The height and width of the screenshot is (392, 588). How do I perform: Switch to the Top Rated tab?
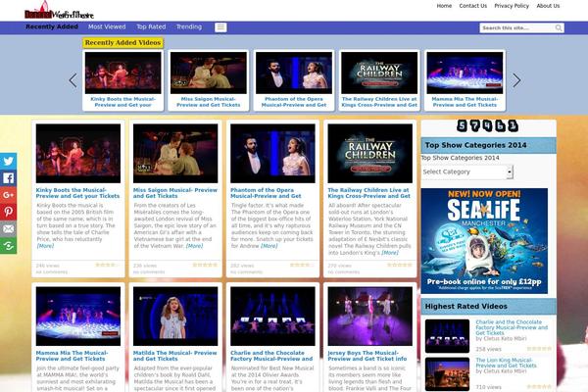(x=151, y=27)
